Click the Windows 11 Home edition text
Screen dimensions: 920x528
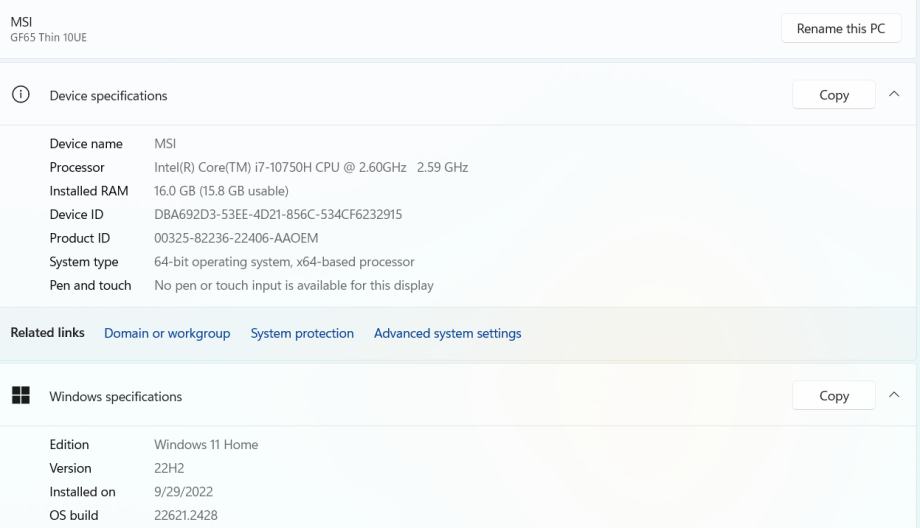tap(206, 445)
